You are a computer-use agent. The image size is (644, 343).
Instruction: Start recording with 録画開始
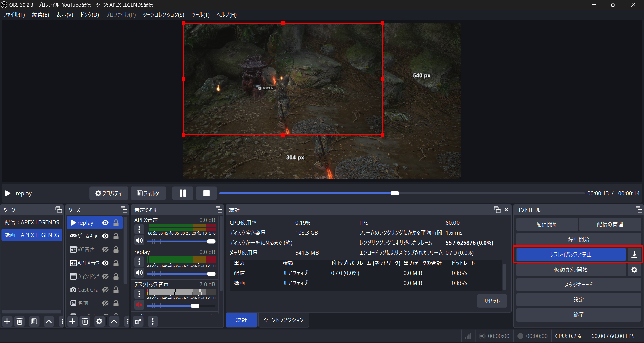coord(579,239)
